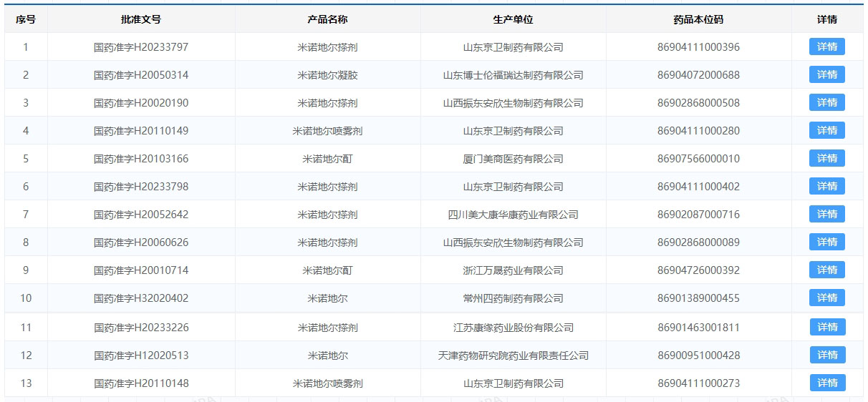The height and width of the screenshot is (402, 868).
Task: Click 详情 button for 国药准字H20020190
Action: 827,103
